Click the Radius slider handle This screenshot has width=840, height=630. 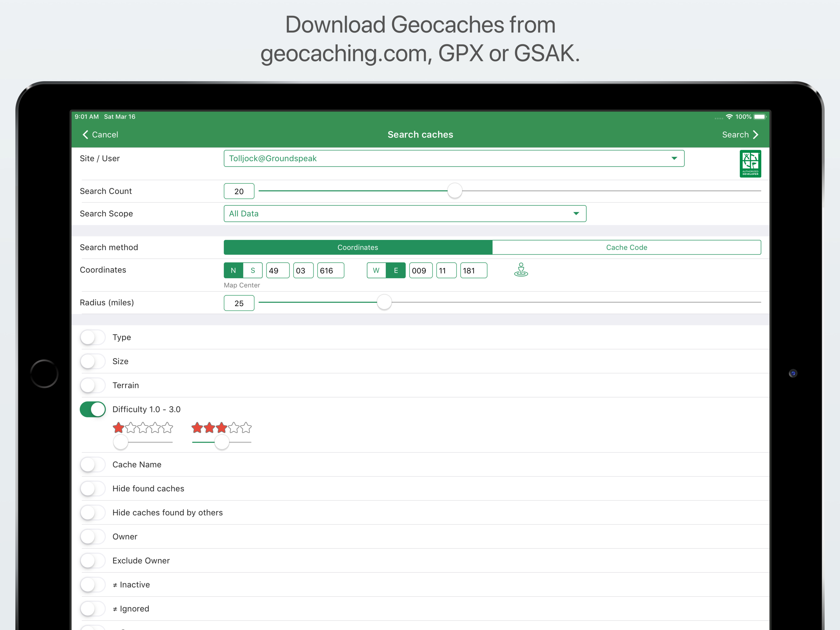pos(384,302)
